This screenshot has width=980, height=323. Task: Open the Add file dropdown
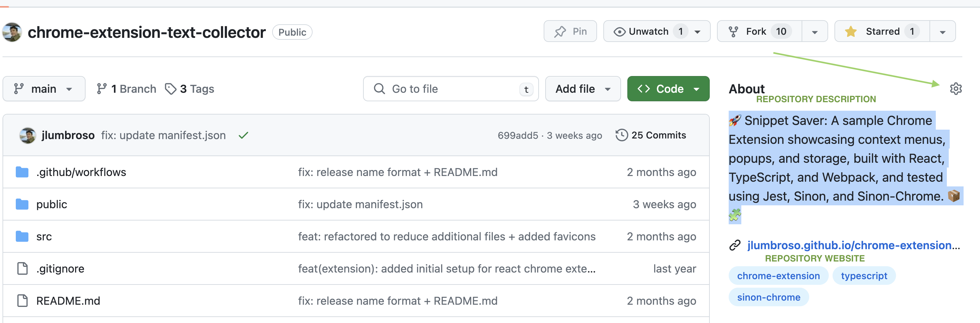(x=583, y=89)
